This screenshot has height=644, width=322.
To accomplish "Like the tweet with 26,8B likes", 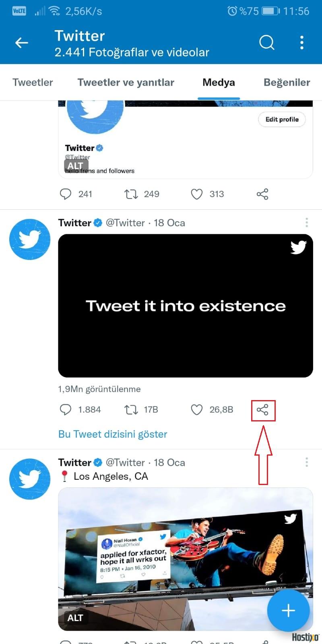I will tap(197, 409).
